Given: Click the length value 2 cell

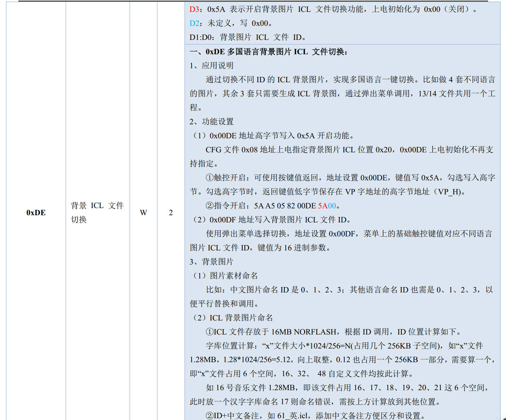Looking at the screenshot, I should click(x=171, y=213).
